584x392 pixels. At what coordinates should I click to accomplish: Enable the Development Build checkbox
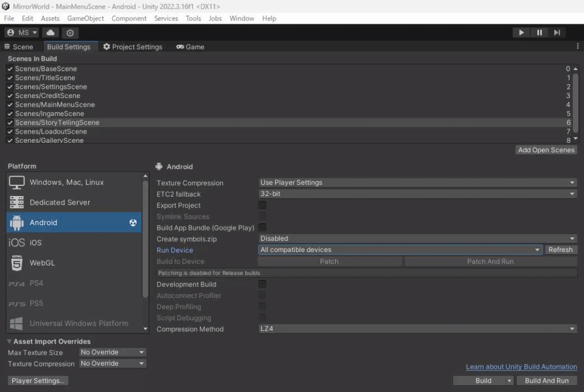pos(262,284)
